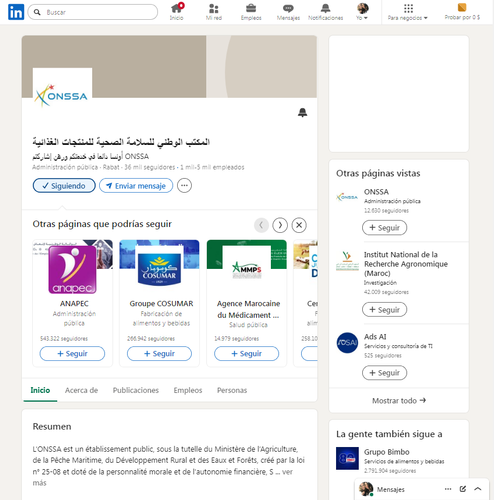Open Agence Marocaine du Médicament logo
Screen dimensions: 494x500
[247, 270]
